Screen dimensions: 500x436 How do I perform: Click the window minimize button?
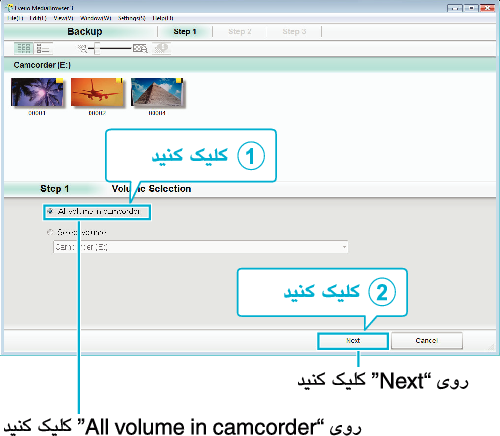point(455,8)
